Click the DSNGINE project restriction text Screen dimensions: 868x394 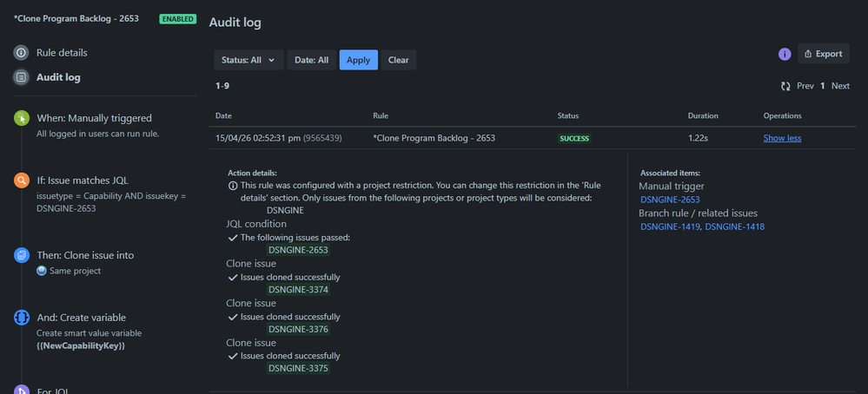pos(285,211)
